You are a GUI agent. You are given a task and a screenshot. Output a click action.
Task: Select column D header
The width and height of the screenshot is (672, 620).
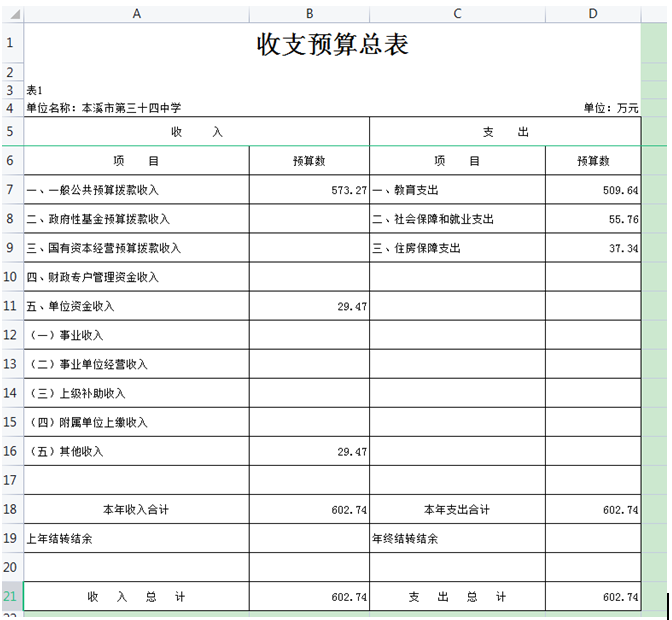pyautogui.click(x=593, y=14)
